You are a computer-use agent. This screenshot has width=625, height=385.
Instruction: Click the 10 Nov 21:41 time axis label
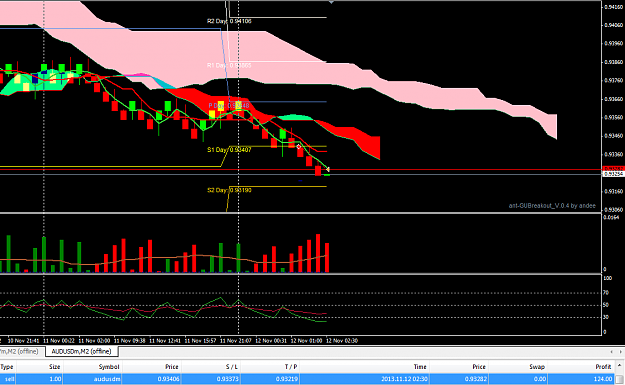click(24, 341)
